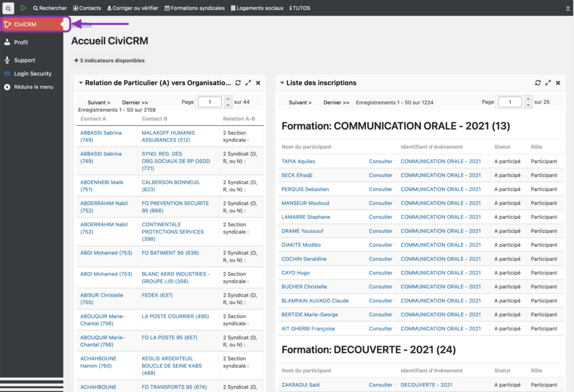
Task: Maximize the Liste des inscriptions dashlet
Action: pos(548,83)
